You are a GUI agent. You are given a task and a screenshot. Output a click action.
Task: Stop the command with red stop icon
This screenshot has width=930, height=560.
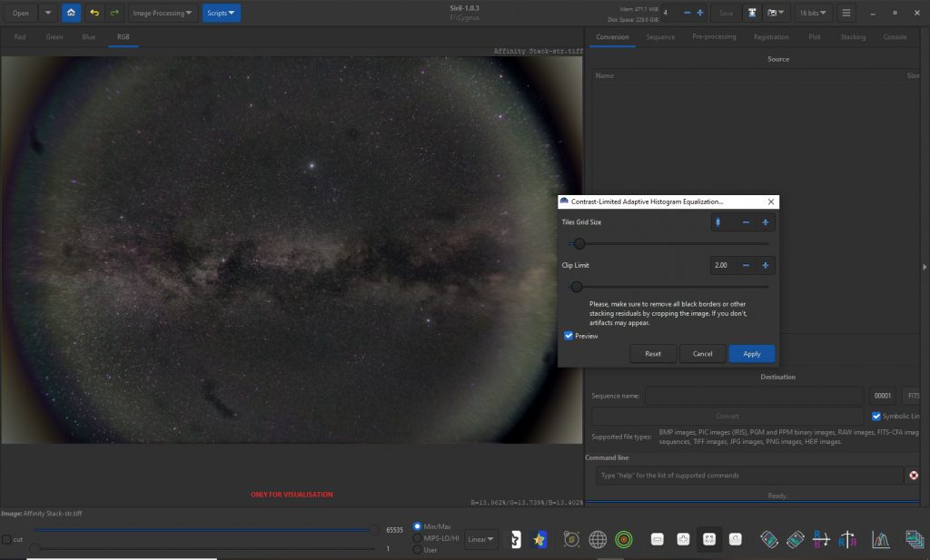pyautogui.click(x=914, y=476)
